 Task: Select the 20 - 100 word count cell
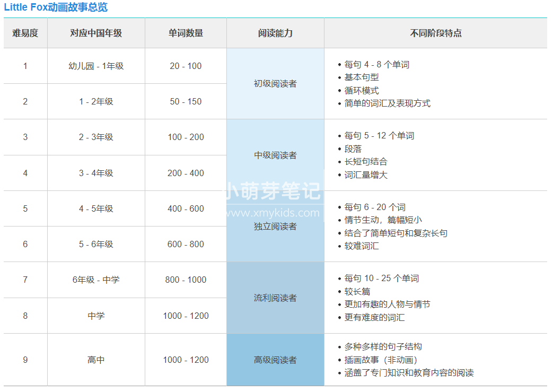(186, 66)
